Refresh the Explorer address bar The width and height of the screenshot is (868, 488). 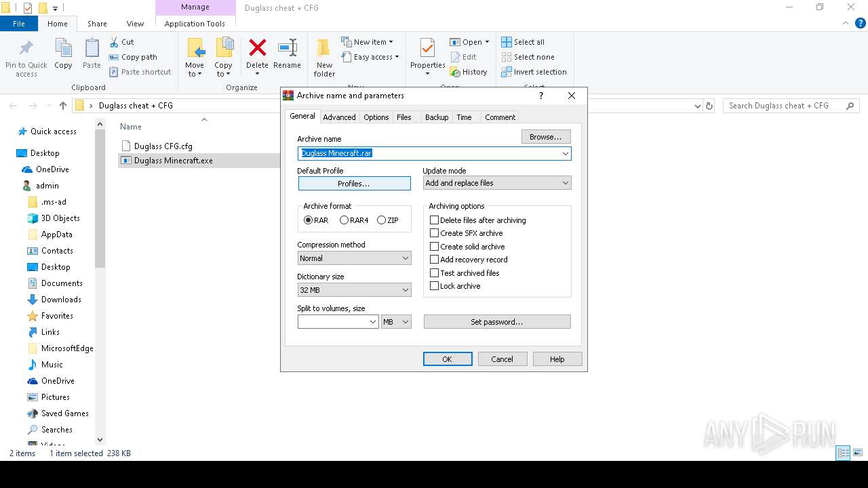pyautogui.click(x=709, y=106)
